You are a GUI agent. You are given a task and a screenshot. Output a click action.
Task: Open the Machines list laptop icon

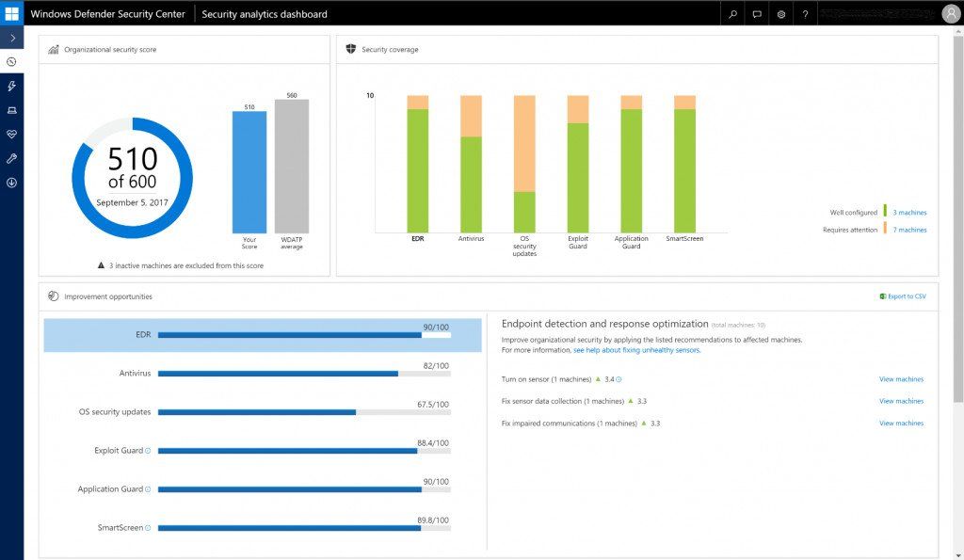[x=11, y=110]
